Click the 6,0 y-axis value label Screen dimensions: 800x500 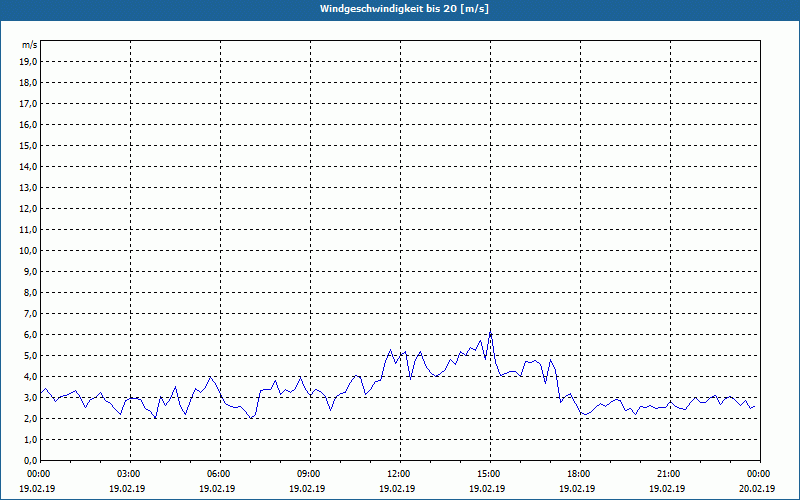(x=30, y=334)
